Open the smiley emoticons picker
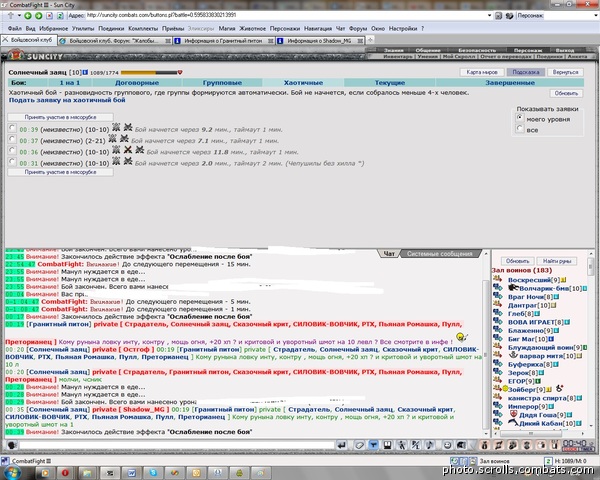Screen dimensions: 600x480 coord(447,445)
